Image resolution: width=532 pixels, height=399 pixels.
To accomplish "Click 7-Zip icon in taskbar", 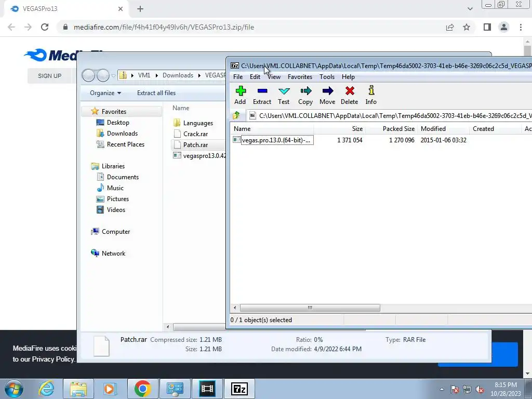I will 240,389.
